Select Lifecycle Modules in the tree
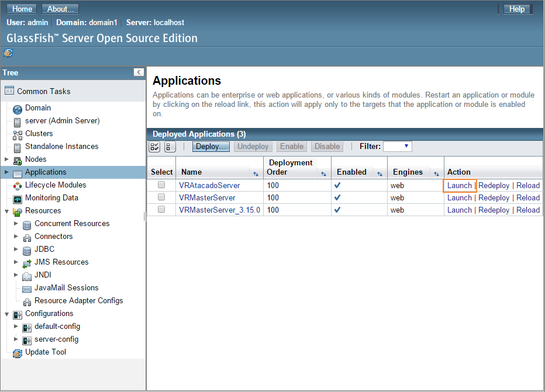The width and height of the screenshot is (545, 392). pos(56,185)
